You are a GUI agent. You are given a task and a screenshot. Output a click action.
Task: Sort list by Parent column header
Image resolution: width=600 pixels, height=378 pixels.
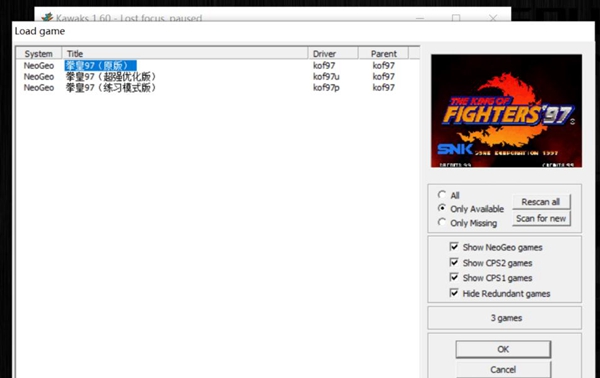[383, 54]
